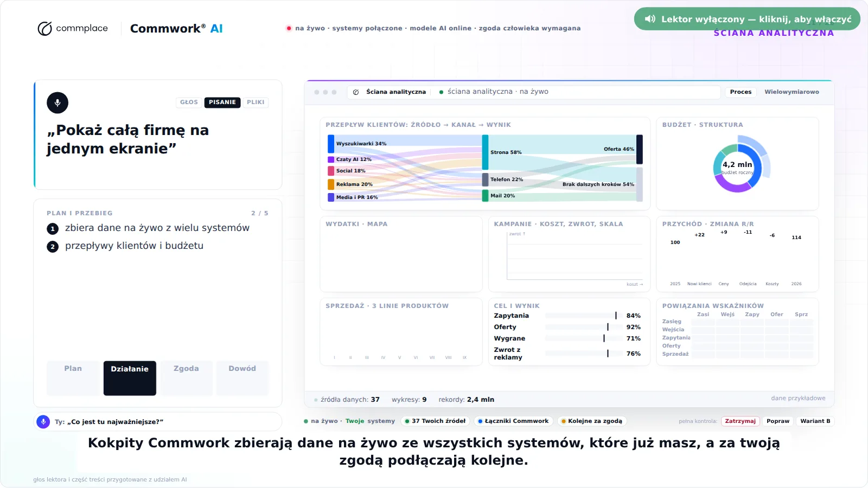
Task: Click the 'KAMPANIE · KOSZT, ZWROT, SKALA' panel title
Action: point(558,224)
